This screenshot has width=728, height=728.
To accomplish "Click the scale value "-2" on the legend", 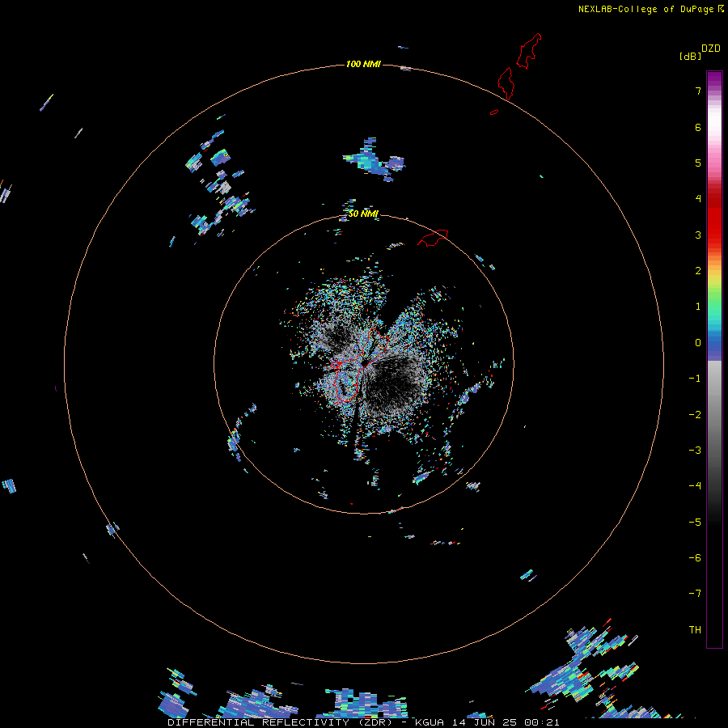I will coord(695,415).
